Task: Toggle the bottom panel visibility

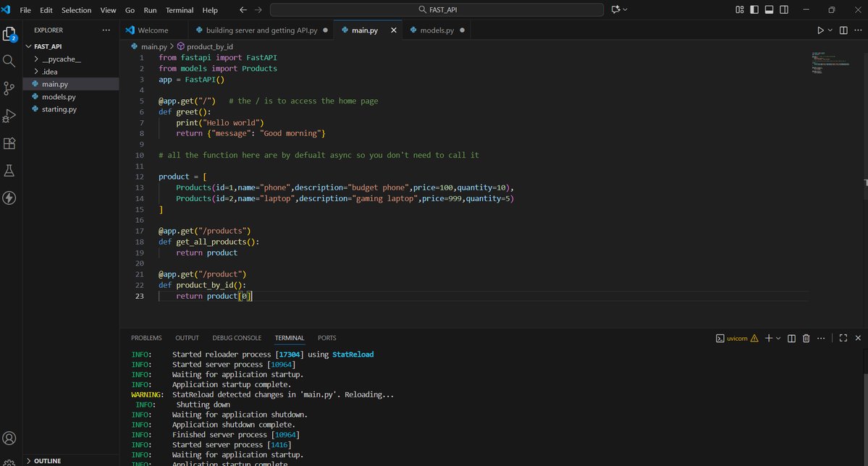Action: pos(769,9)
